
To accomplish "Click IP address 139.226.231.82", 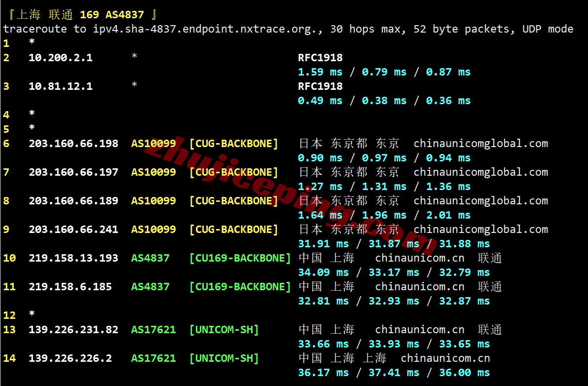I will tap(73, 330).
